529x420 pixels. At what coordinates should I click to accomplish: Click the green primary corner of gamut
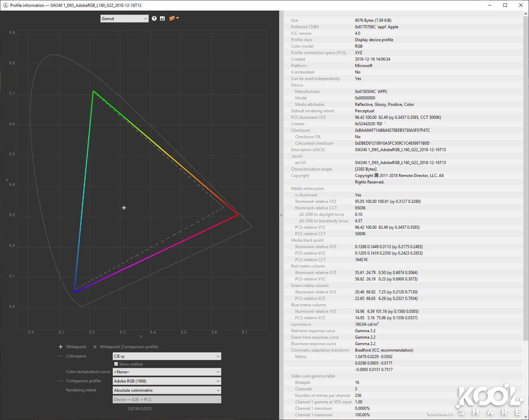point(93,91)
